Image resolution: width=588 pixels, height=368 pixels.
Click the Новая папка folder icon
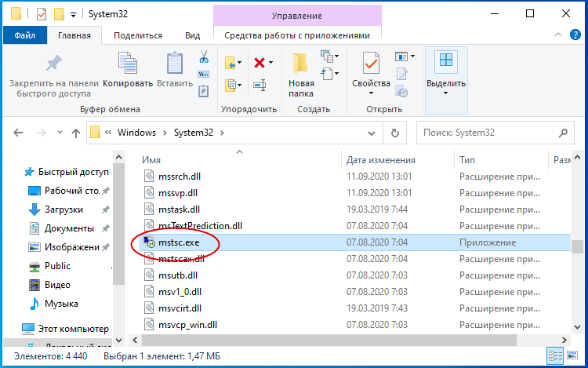300,63
